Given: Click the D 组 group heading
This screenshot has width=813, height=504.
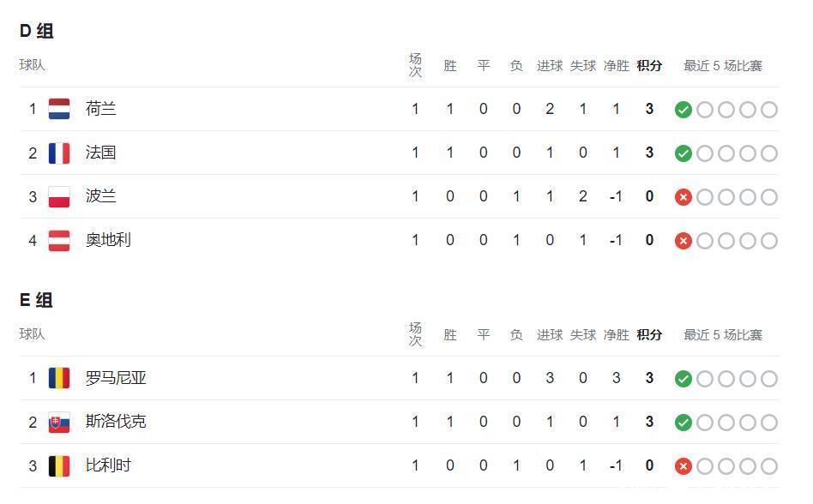Looking at the screenshot, I should coord(37,31).
